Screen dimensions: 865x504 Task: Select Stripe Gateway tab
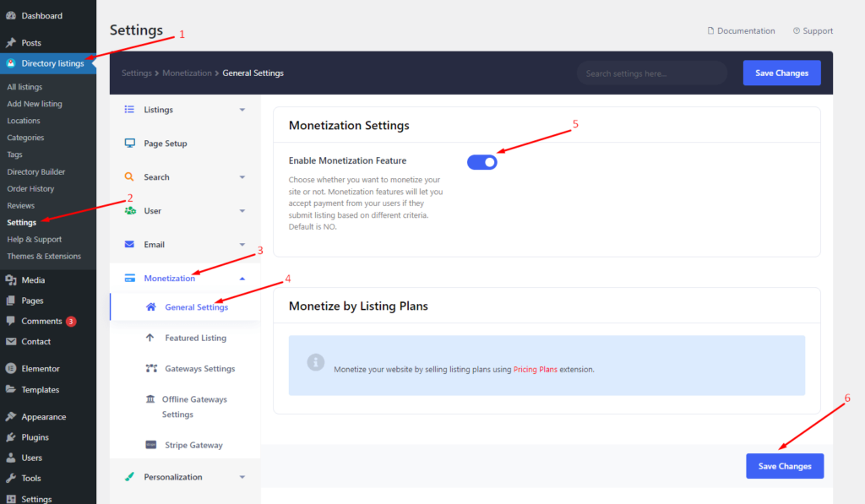point(193,445)
